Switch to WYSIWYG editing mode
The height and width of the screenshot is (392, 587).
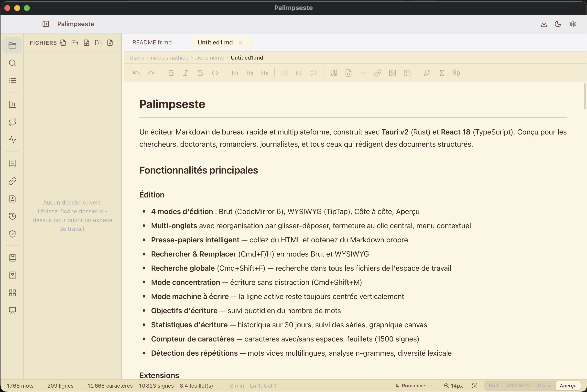[518, 386]
